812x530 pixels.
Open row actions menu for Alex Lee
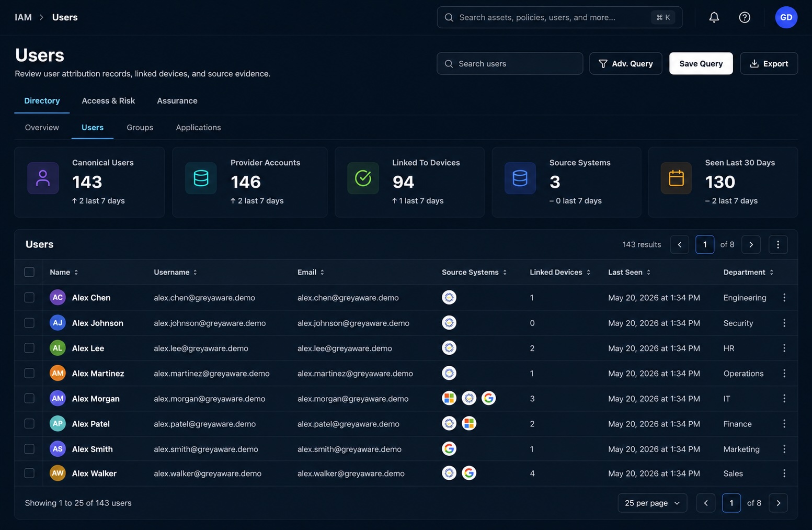click(784, 348)
